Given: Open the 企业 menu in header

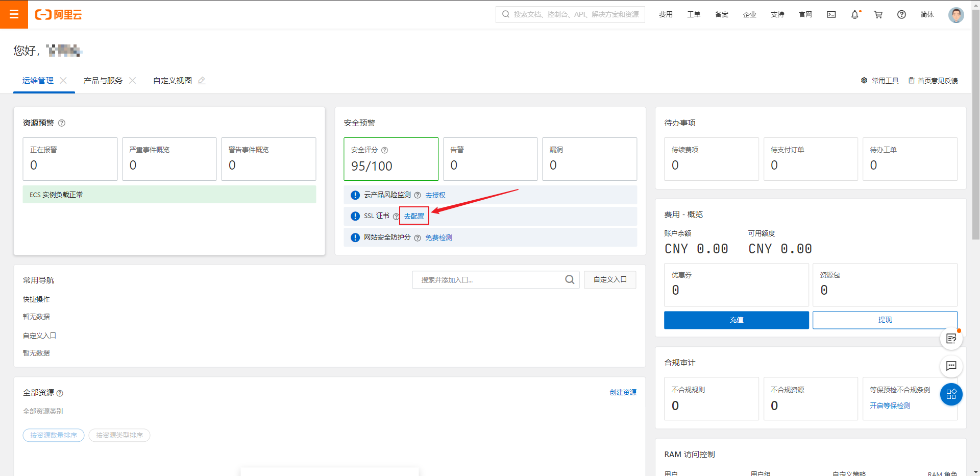Looking at the screenshot, I should pyautogui.click(x=750, y=14).
